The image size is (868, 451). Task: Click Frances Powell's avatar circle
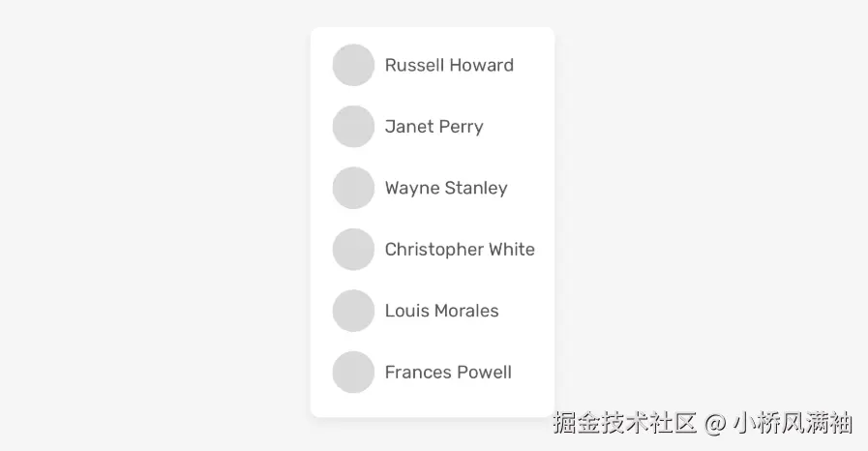(x=353, y=373)
